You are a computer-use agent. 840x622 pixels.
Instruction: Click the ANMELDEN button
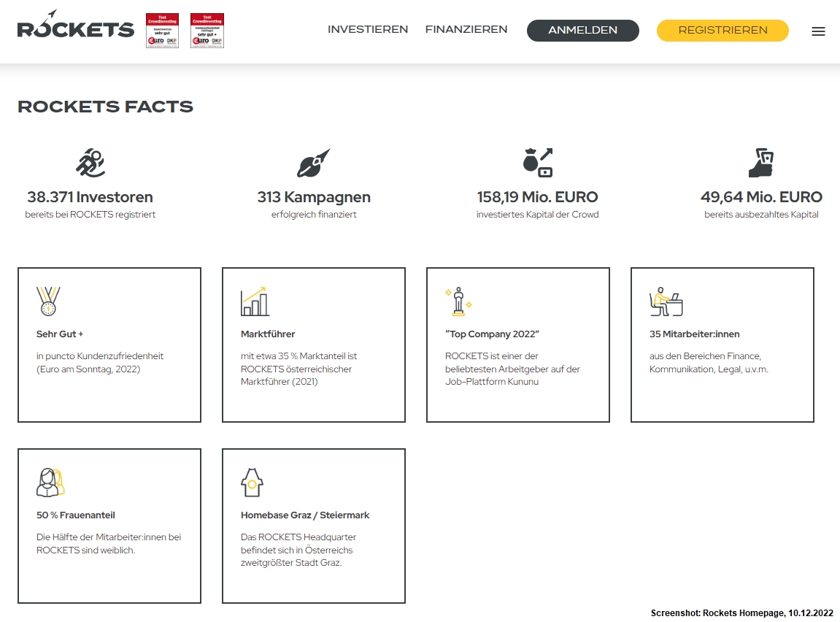pyautogui.click(x=583, y=31)
